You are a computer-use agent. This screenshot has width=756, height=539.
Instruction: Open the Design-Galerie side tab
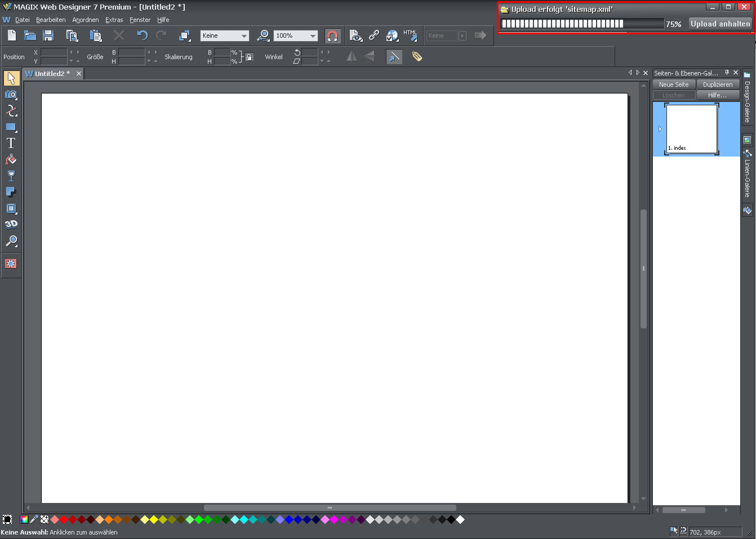(747, 98)
